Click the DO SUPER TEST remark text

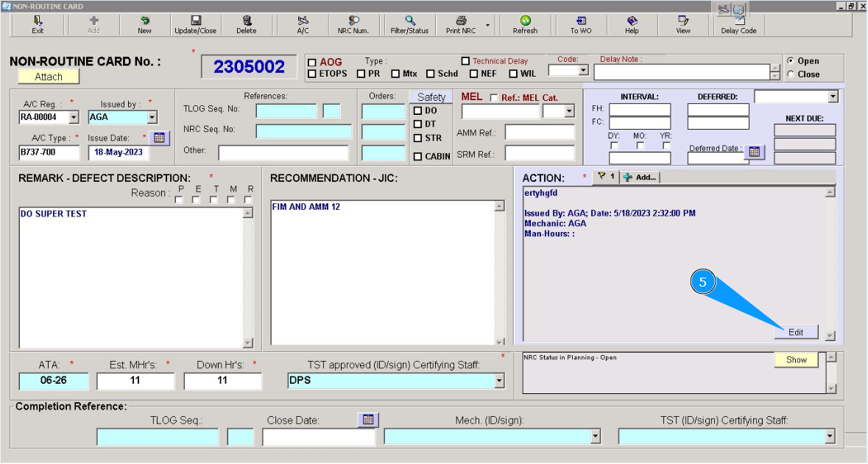click(54, 214)
